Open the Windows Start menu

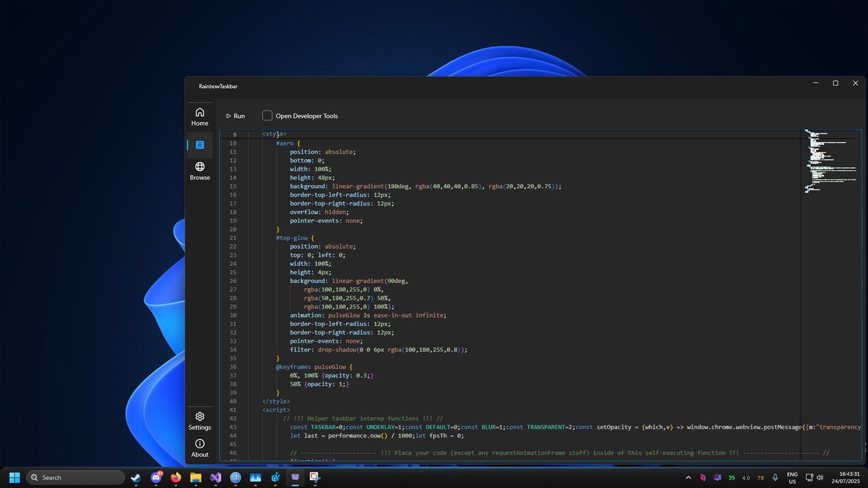coord(14,477)
